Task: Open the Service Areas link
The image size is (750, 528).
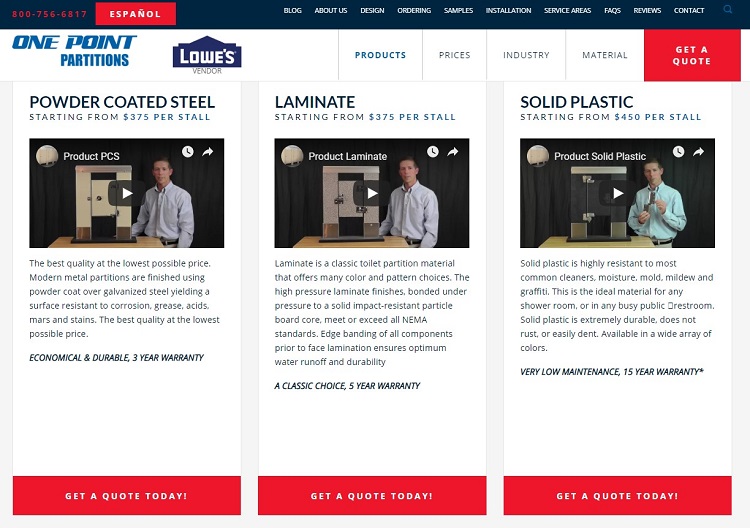Action: click(567, 10)
